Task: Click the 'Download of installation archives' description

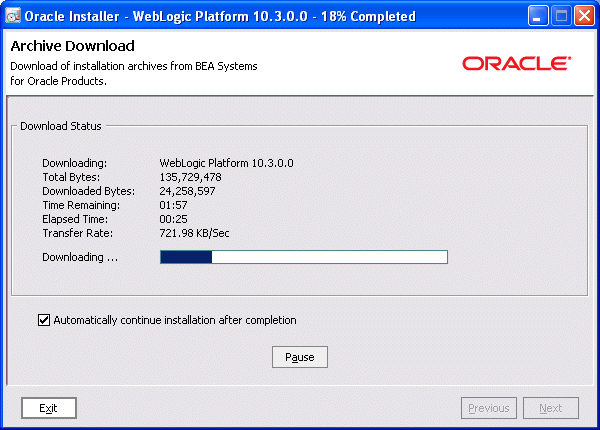Action: 134,73
